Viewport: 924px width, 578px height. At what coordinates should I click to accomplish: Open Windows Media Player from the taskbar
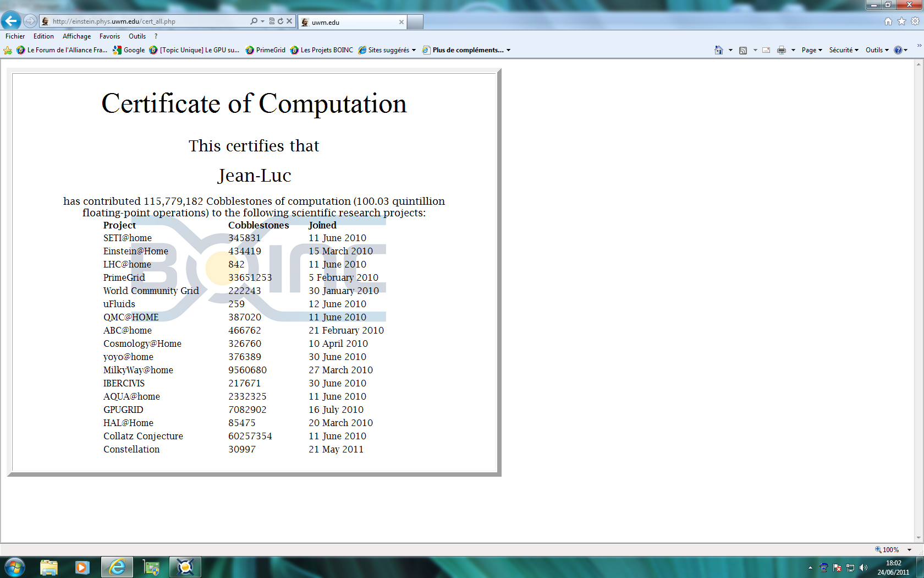[82, 567]
